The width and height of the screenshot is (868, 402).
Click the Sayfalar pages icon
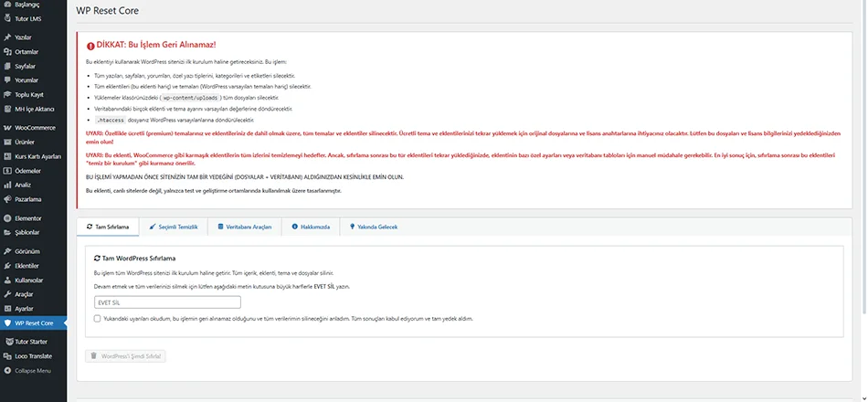click(x=7, y=66)
